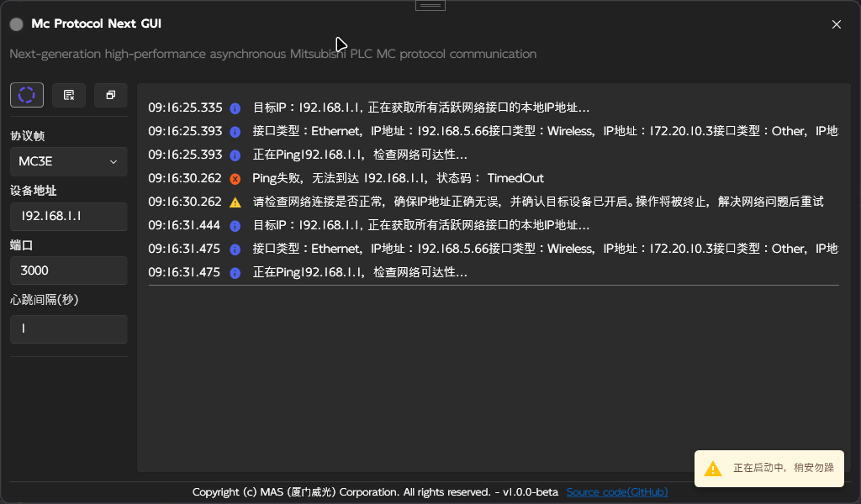Click info icon on 09:16:31.444 row
The height and width of the screenshot is (504, 861).
click(x=235, y=226)
